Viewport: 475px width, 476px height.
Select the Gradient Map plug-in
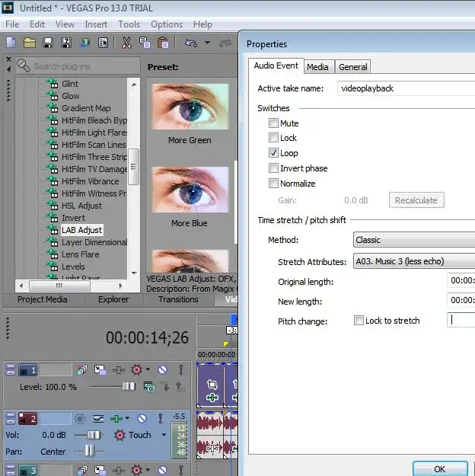[x=86, y=108]
